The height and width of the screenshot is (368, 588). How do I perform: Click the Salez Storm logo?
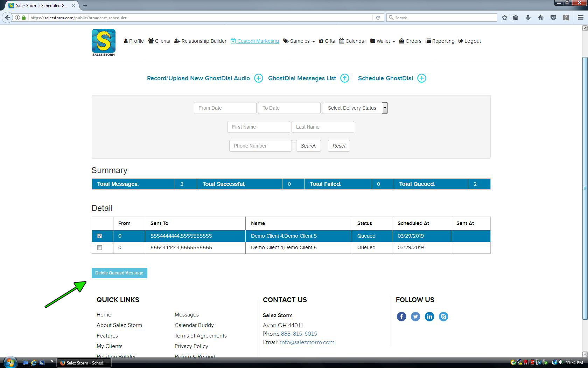click(x=103, y=42)
